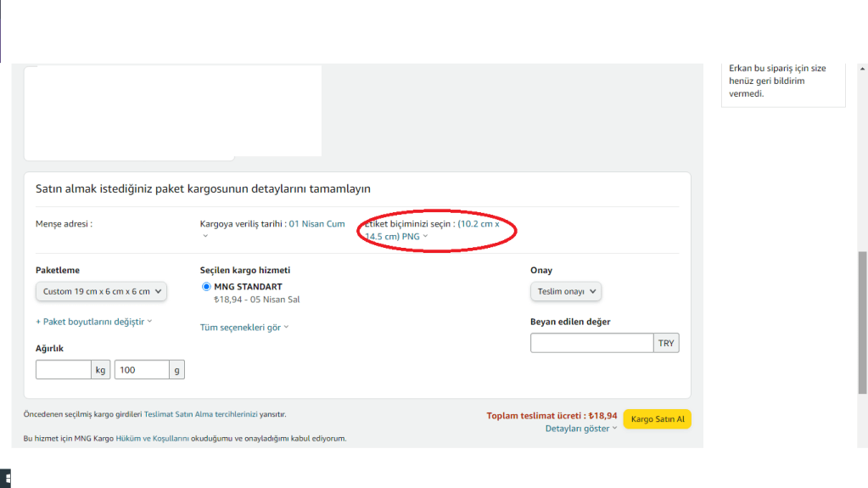Open the Teslim onayı confirmation dropdown
The height and width of the screenshot is (488, 868).
click(x=568, y=291)
